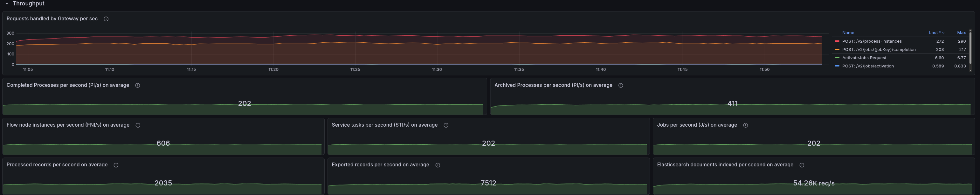Viewport: 980px width, 195px height.
Task: Sort legend by Max column header
Action: pos(961,33)
